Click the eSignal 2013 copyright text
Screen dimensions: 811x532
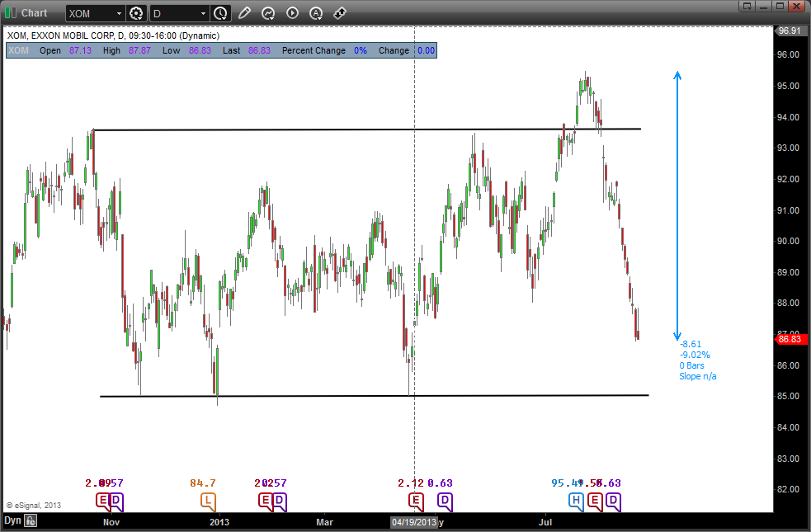point(34,505)
